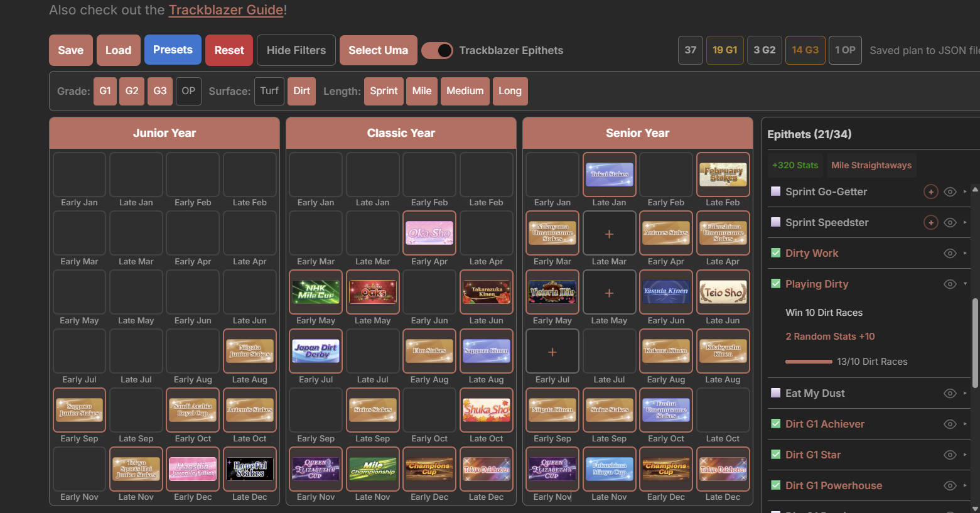The height and width of the screenshot is (513, 980).
Task: Toggle eye visibility for Dirt G1 Powerhouse
Action: click(x=950, y=485)
